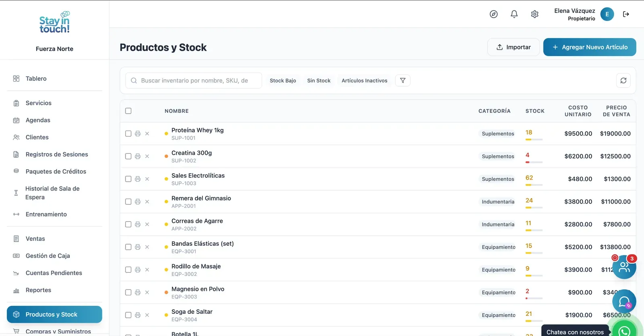Viewport: 644px width, 336px height.
Task: Open Servicios from the sidebar
Action: [54, 103]
